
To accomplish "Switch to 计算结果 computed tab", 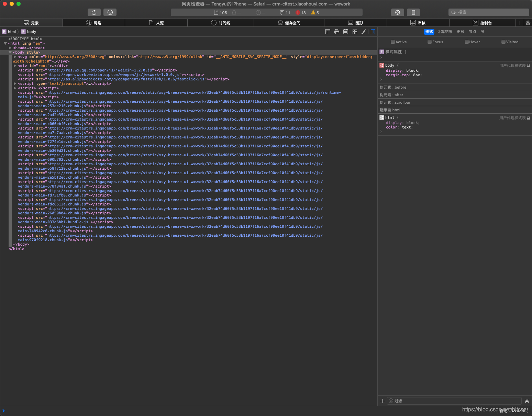I will [445, 32].
